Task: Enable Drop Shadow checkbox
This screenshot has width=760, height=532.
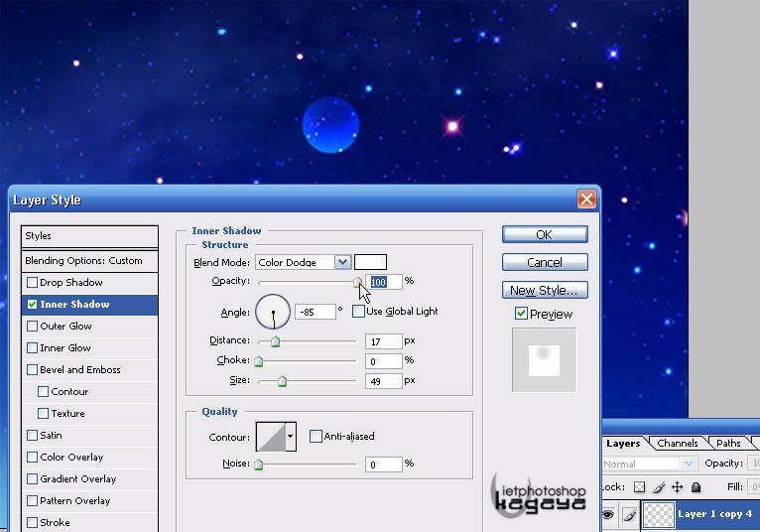Action: (x=32, y=282)
